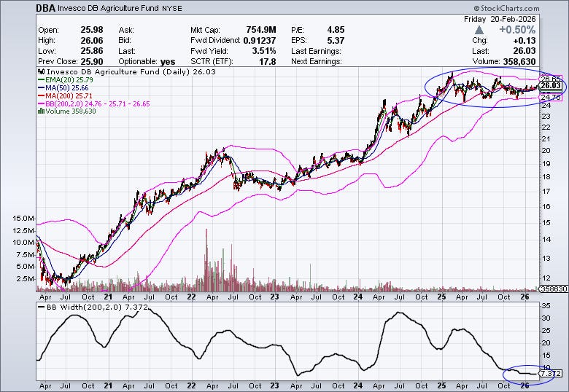Click the StockCharts.com watermark link
The width and height of the screenshot is (569, 392).
point(506,8)
